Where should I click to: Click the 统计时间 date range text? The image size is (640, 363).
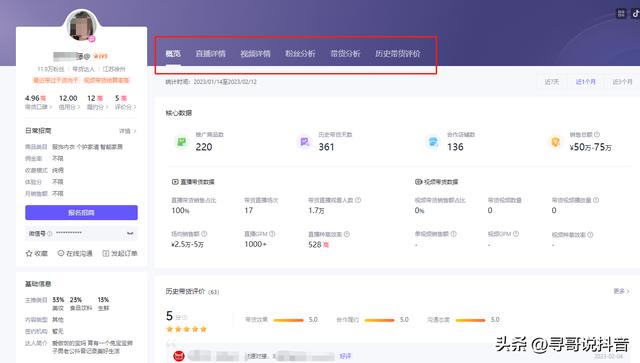(x=211, y=82)
